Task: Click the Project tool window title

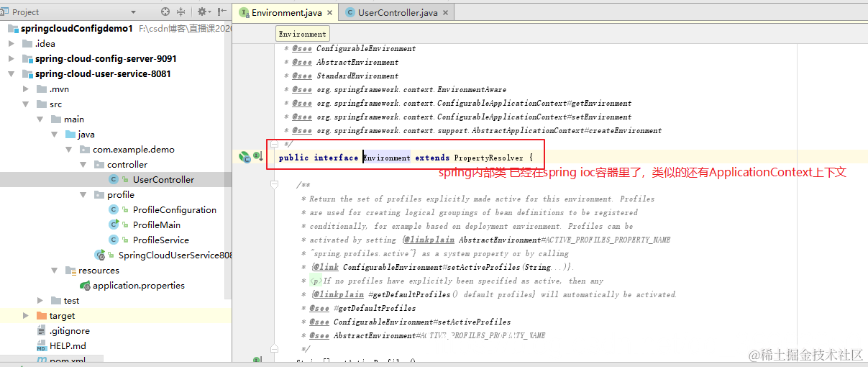Action: coord(26,12)
